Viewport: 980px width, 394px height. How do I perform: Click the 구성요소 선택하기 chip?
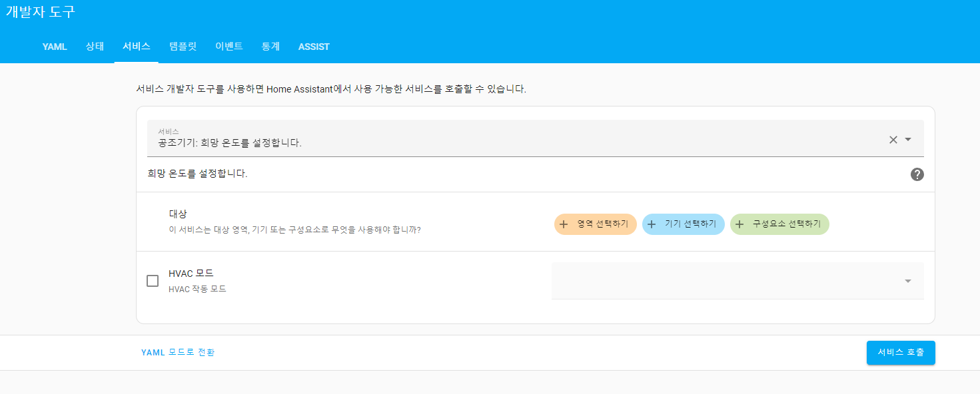[779, 224]
